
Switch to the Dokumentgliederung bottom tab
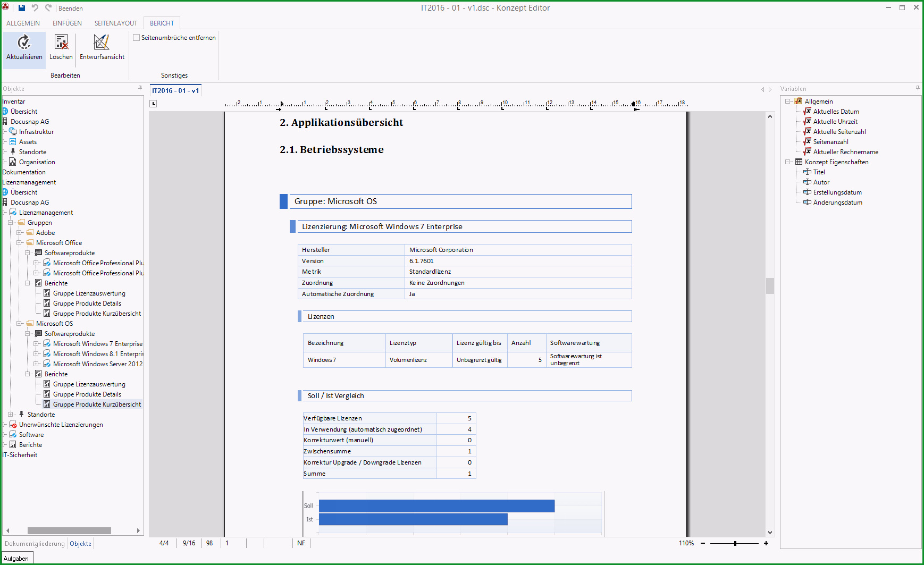point(35,543)
